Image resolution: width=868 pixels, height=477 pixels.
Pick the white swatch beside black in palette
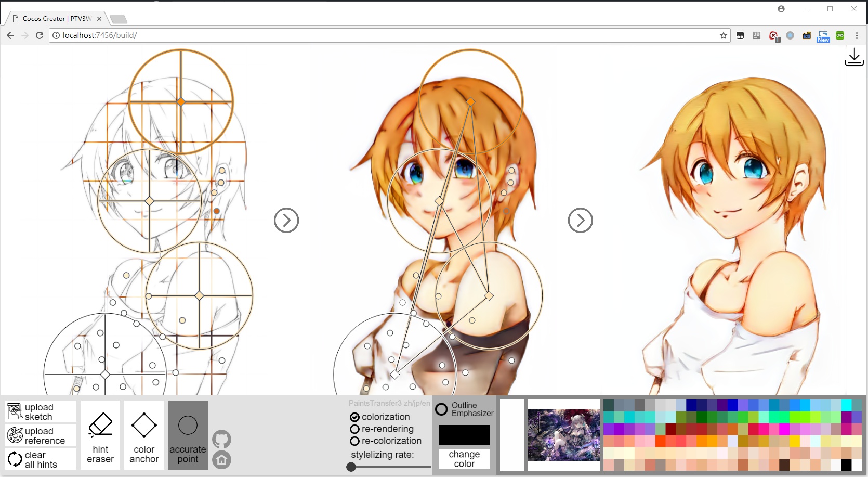pyautogui.click(x=857, y=465)
